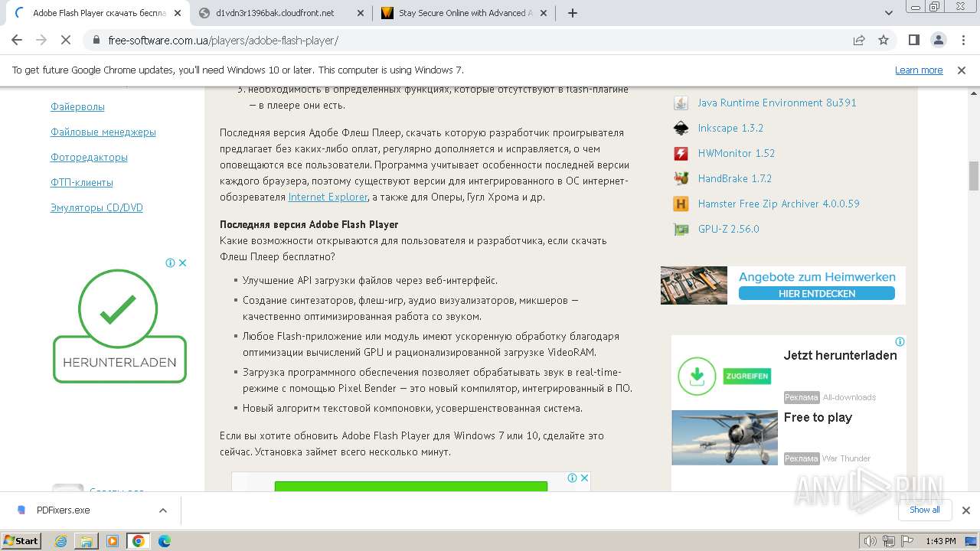
Task: Close the Adobe Flash Player tab
Action: pos(178,13)
